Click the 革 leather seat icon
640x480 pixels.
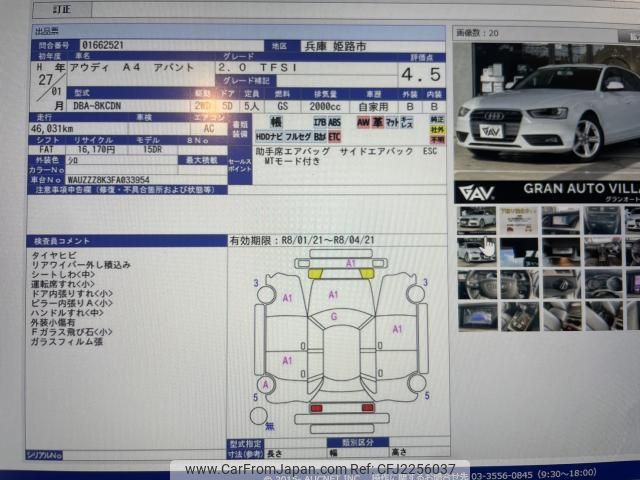(378, 122)
